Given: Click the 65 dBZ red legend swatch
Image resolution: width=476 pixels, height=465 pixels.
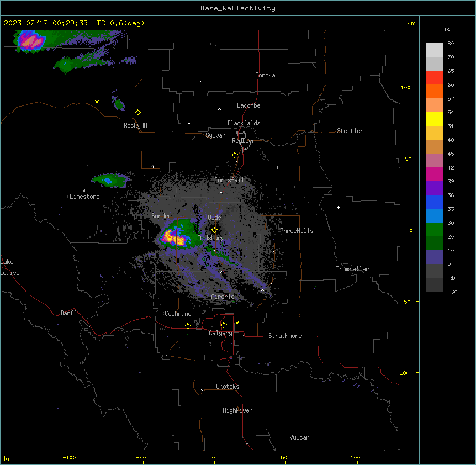Looking at the screenshot, I should point(434,78).
